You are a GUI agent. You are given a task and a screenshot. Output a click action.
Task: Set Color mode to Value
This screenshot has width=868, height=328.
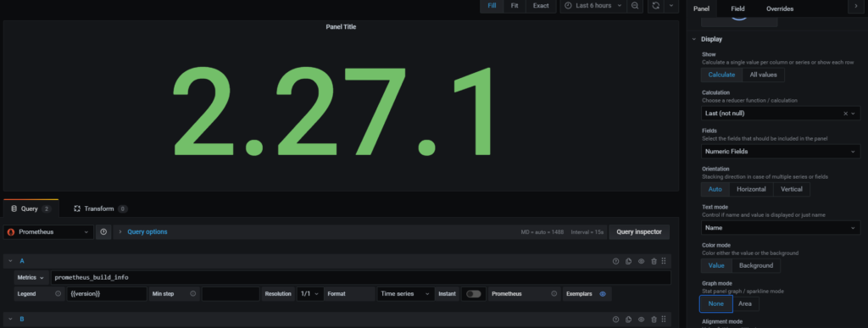716,265
